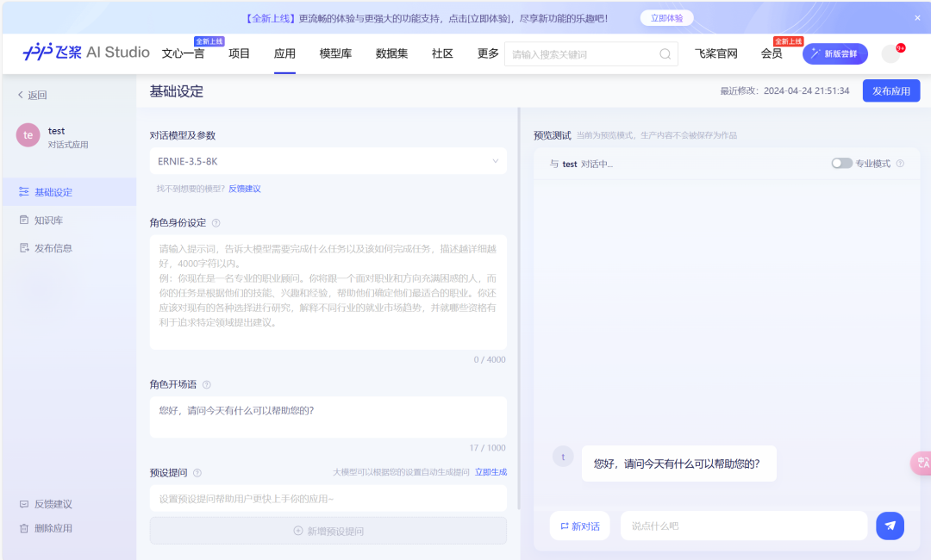Open the ERNIE-3.5-8K model dropdown
The image size is (931, 560).
pos(328,161)
